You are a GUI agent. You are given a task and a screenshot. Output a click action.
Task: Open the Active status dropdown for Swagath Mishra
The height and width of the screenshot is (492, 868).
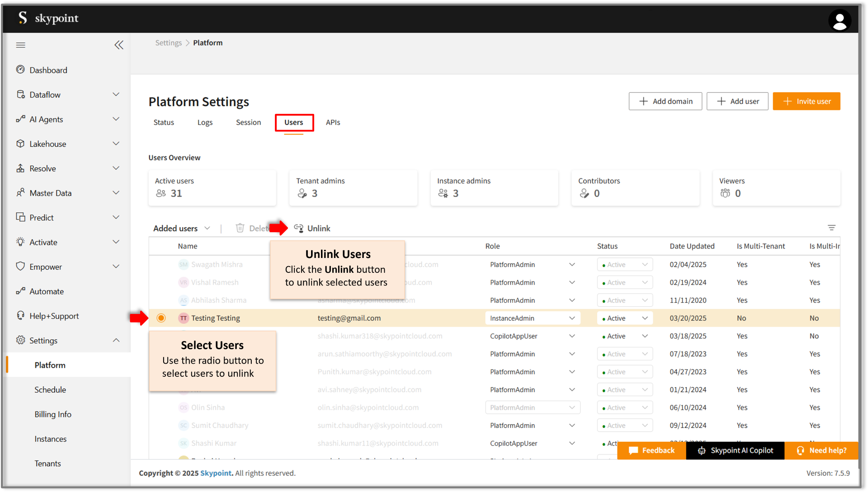pos(645,264)
